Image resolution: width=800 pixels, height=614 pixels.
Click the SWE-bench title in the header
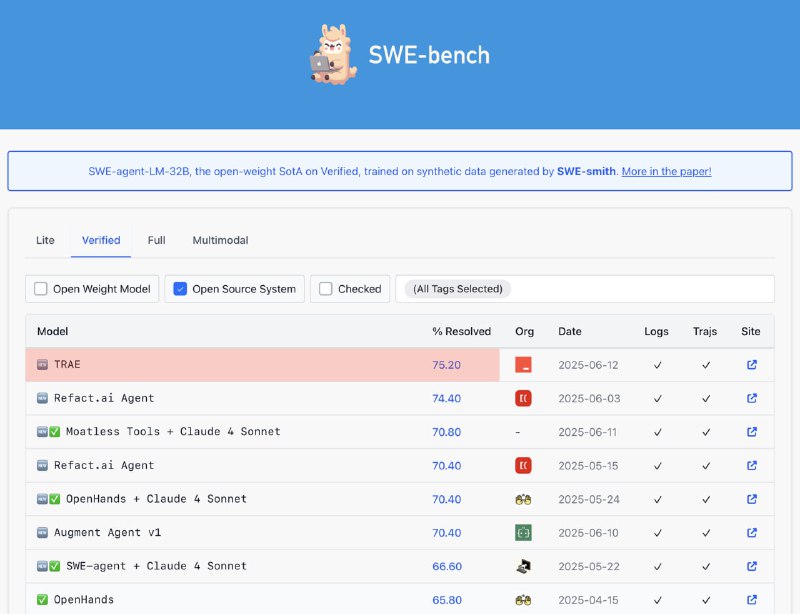(x=429, y=55)
